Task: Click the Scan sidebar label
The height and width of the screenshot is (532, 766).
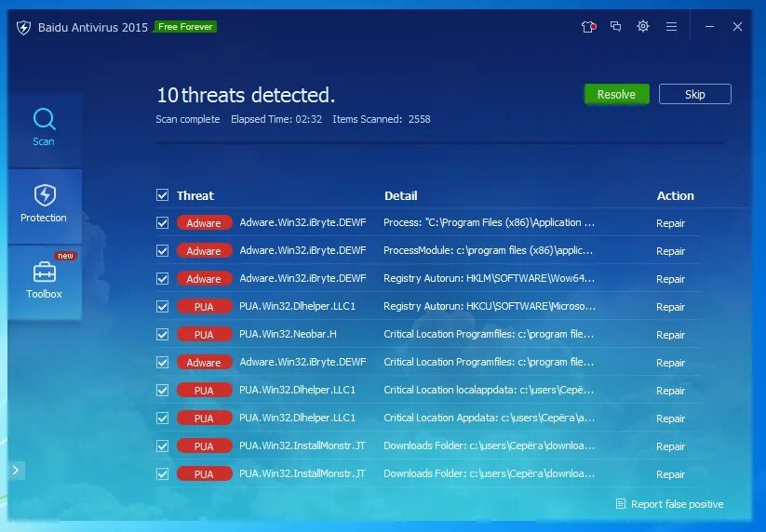Action: point(44,141)
